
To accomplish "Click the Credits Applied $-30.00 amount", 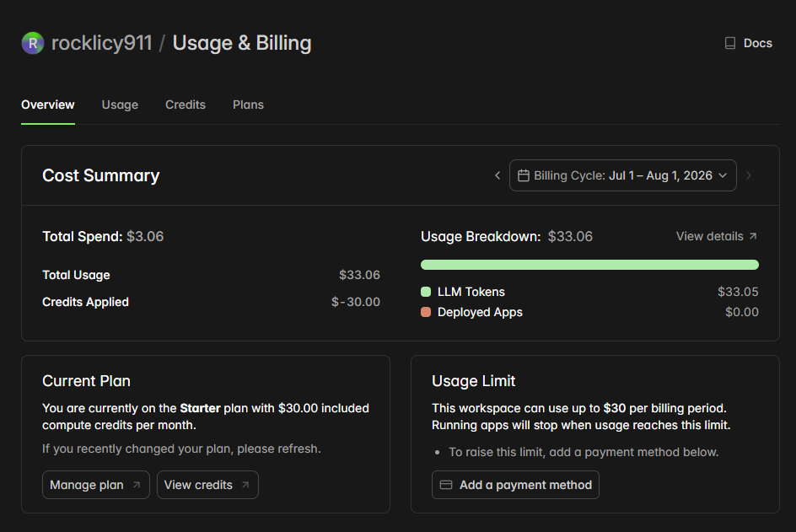I will pos(355,302).
